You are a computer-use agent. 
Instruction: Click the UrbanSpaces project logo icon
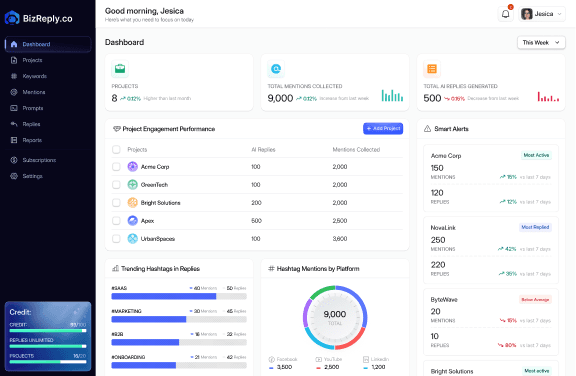click(x=132, y=239)
